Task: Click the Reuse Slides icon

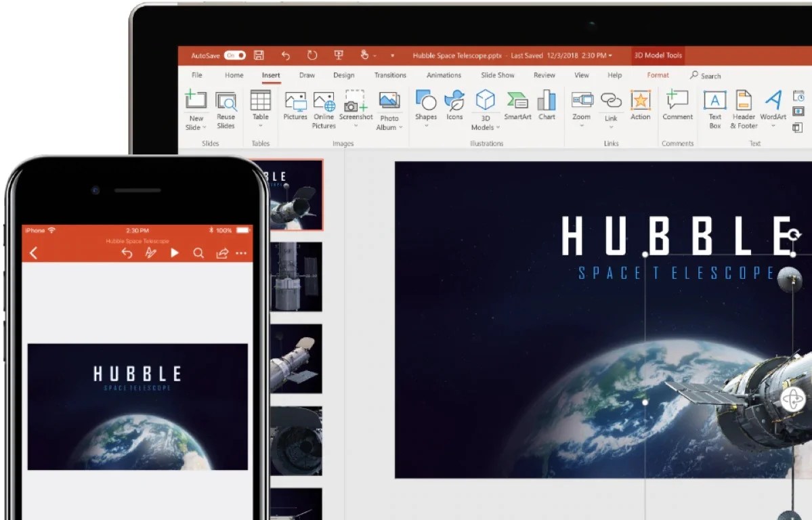Action: [x=226, y=101]
